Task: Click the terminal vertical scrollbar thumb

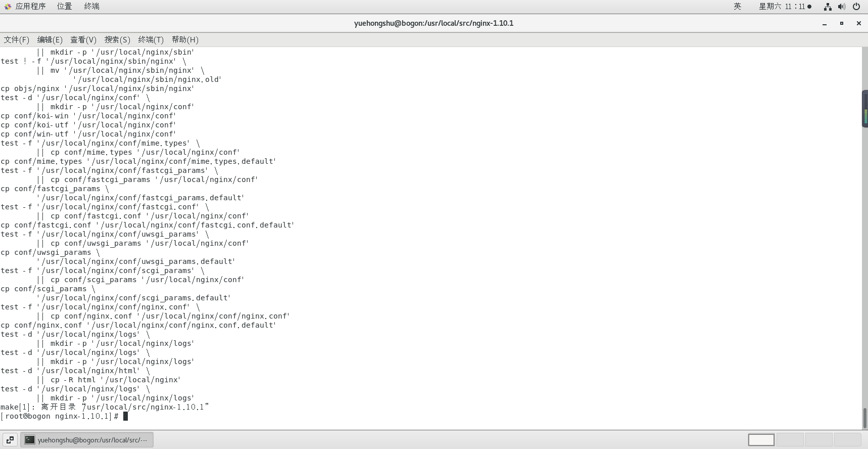Action: (x=864, y=418)
